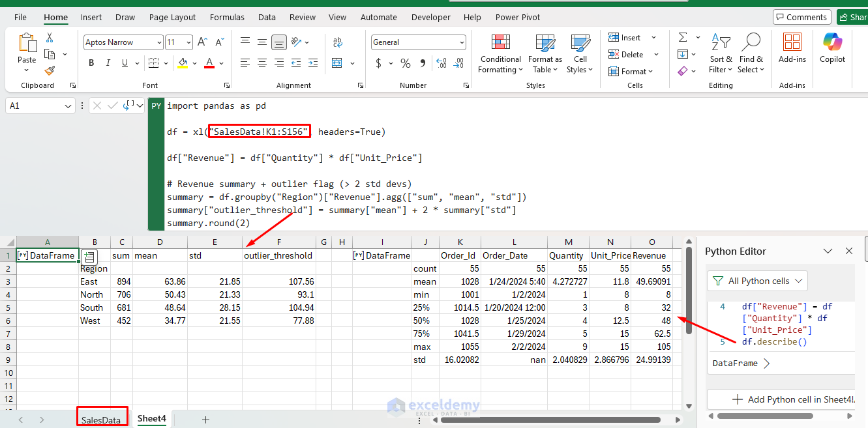Close the Python Editor pane
Image resolution: width=868 pixels, height=428 pixels.
point(849,251)
